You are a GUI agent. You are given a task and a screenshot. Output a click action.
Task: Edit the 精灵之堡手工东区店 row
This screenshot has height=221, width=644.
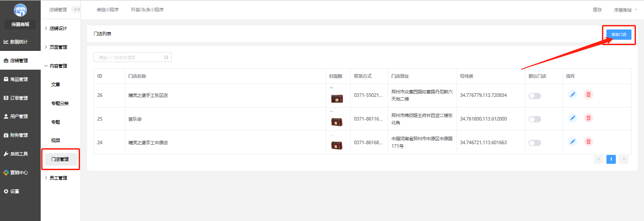[x=572, y=94]
